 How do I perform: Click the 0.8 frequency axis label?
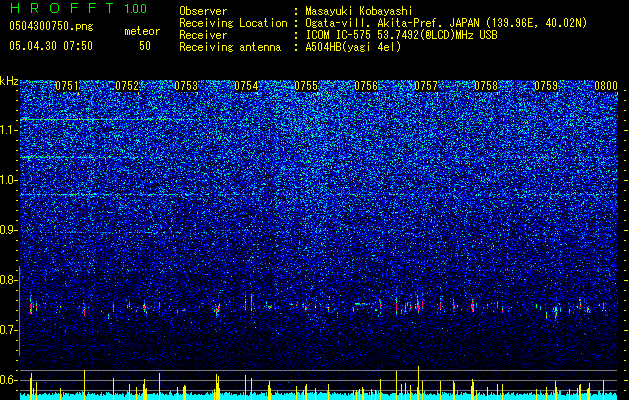click(7, 280)
